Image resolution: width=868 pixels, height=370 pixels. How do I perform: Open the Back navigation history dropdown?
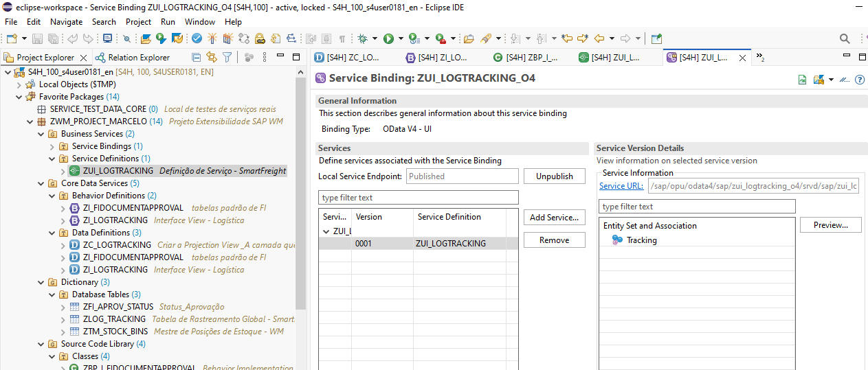point(611,39)
